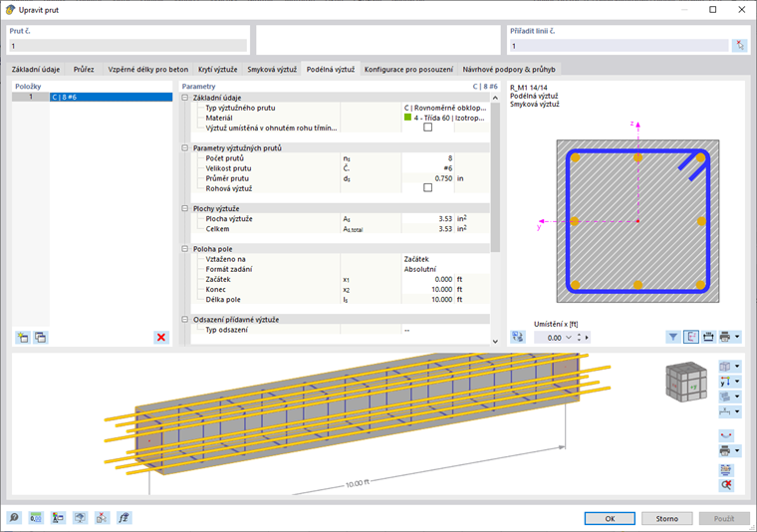
Task: Click the pick line cursor icon beside Přiřadit linii č.
Action: point(740,46)
